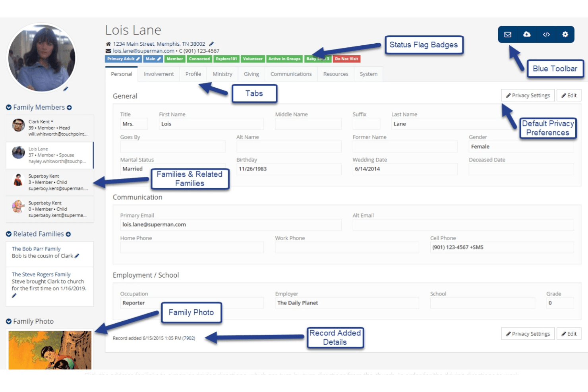This screenshot has width=588, height=392.
Task: Collapse the Family Members section chevron
Action: 9,108
